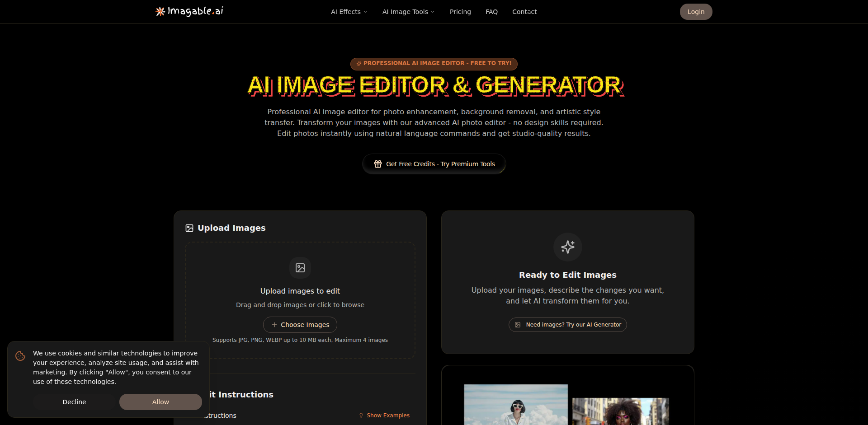The height and width of the screenshot is (425, 868).
Task: Click the Show Examples link
Action: 384,416
